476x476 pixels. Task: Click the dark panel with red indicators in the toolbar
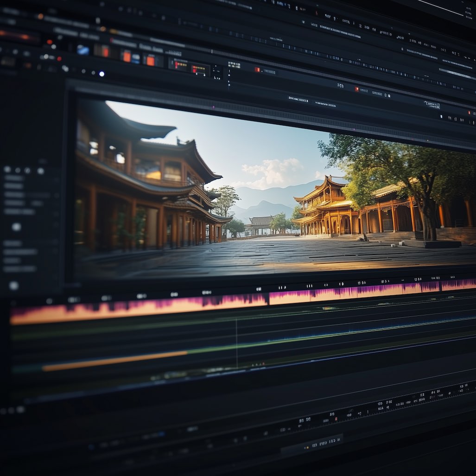pyautogui.click(x=189, y=68)
